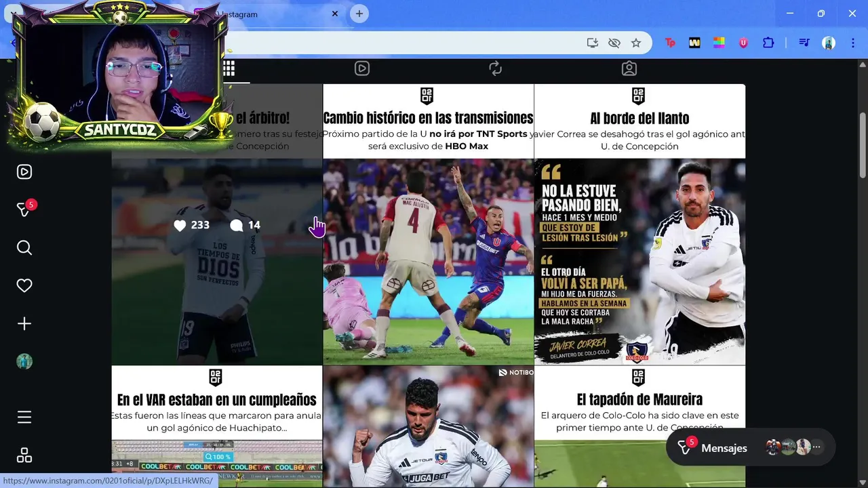This screenshot has width=868, height=488.
Task: Open the Reels icon in left sidebar
Action: (24, 171)
